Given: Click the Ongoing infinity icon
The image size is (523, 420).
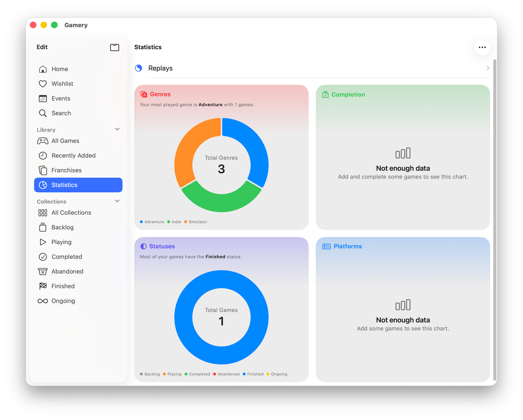Looking at the screenshot, I should 43,301.
